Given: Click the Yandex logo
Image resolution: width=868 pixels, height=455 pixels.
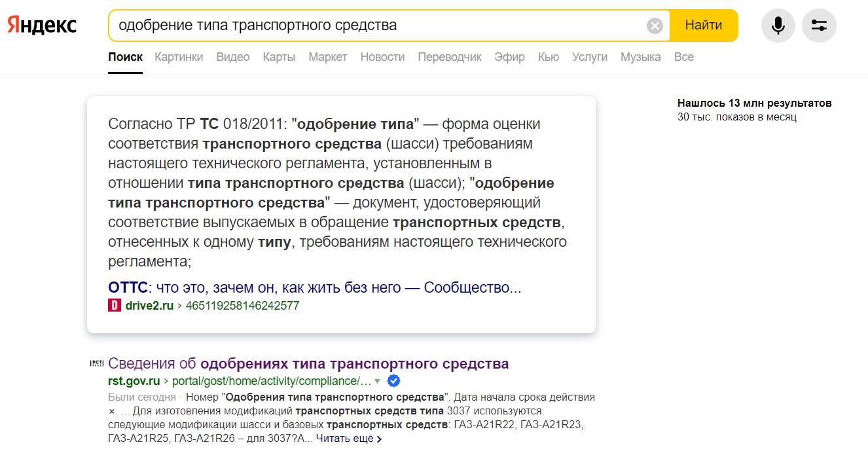Looking at the screenshot, I should 42,26.
